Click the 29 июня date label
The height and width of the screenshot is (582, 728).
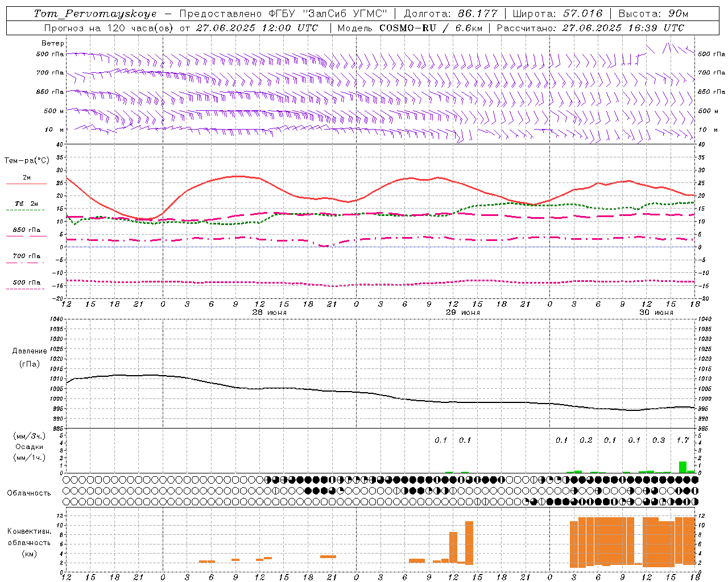pos(462,313)
